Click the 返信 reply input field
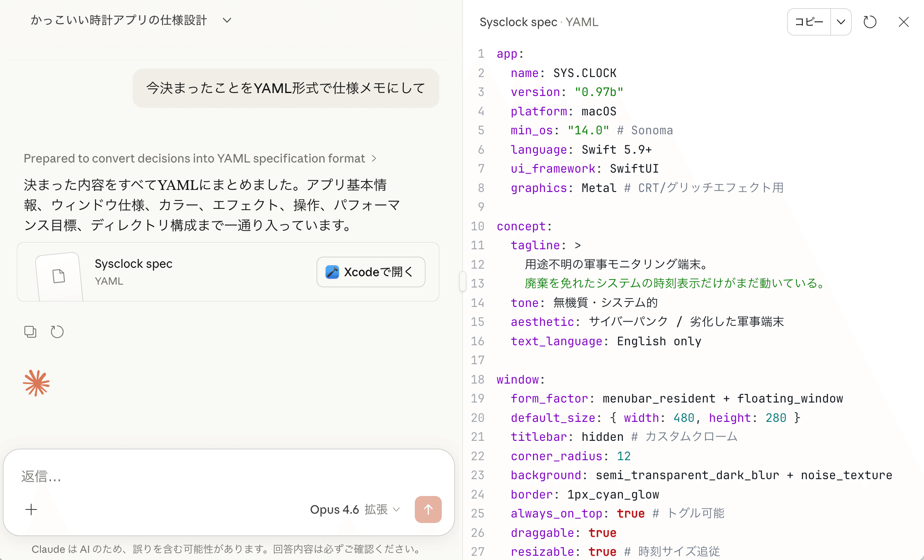This screenshot has height=560, width=924. pyautogui.click(x=227, y=476)
